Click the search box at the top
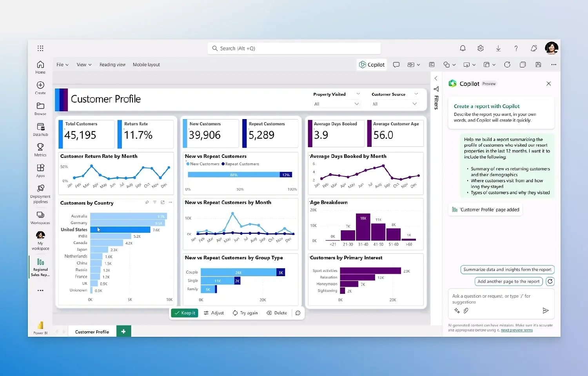The width and height of the screenshot is (588, 376). [x=294, y=48]
